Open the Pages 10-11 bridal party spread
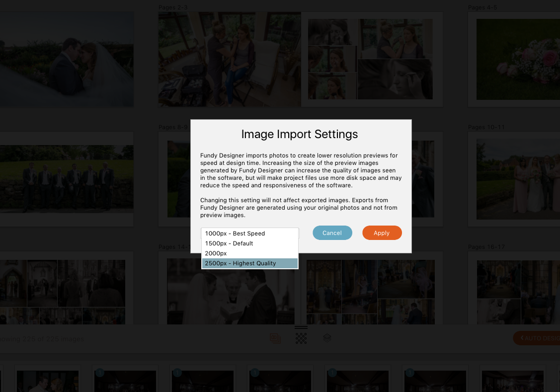The width and height of the screenshot is (560, 392). (514, 179)
